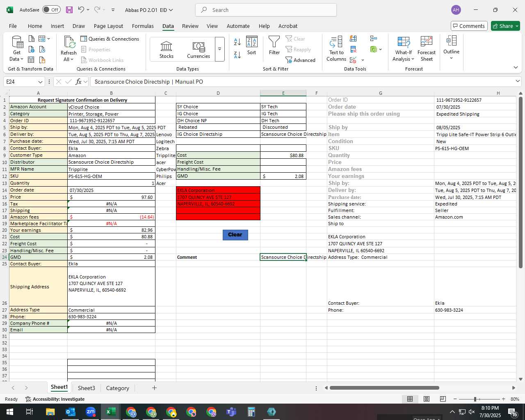The height and width of the screenshot is (420, 525).
Task: Click the From Text/CSV icon
Action: click(x=32, y=39)
